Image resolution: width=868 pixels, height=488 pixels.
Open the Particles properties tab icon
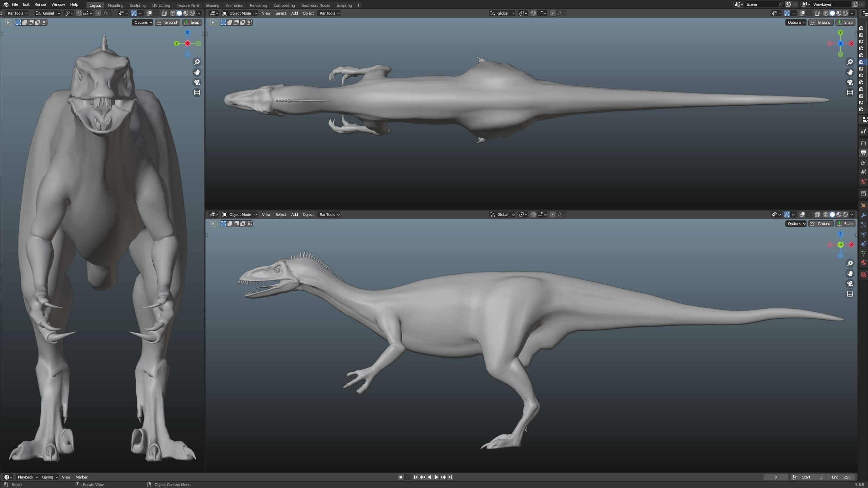pos(864,225)
